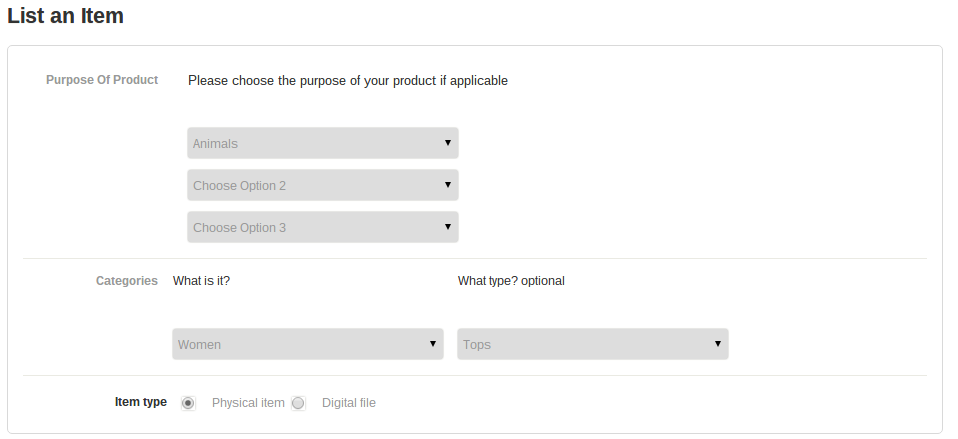Click the arrow icon on Choose Option 3
This screenshot has width=958, height=439.
point(448,227)
